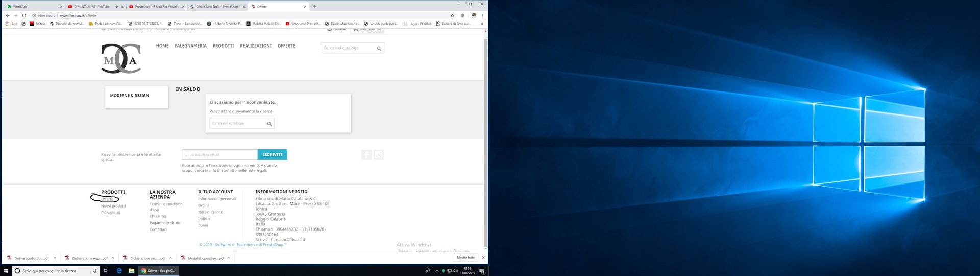
Task: Click the newsletter email input field
Action: pyautogui.click(x=219, y=154)
